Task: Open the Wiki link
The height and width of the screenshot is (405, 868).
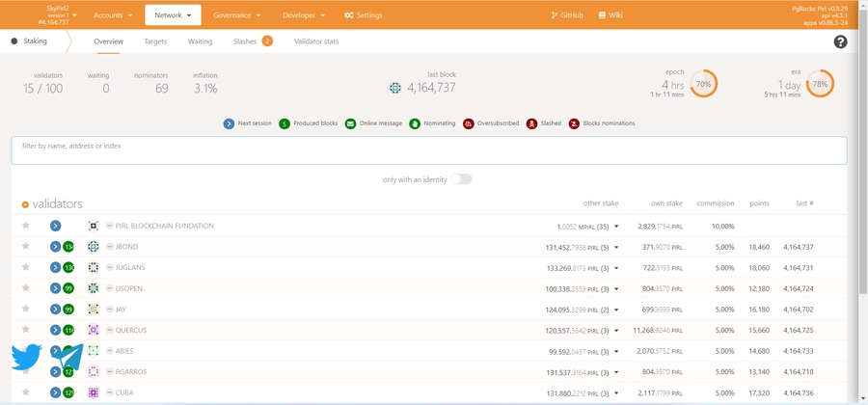Action: (x=610, y=15)
